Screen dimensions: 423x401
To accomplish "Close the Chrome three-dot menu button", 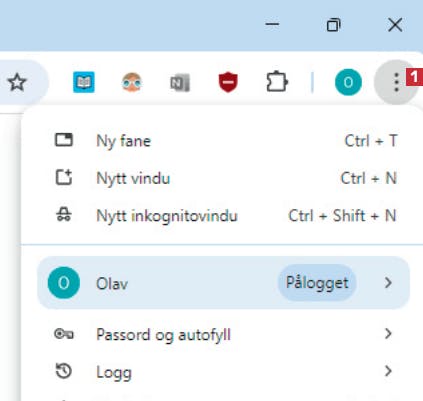I will click(396, 82).
